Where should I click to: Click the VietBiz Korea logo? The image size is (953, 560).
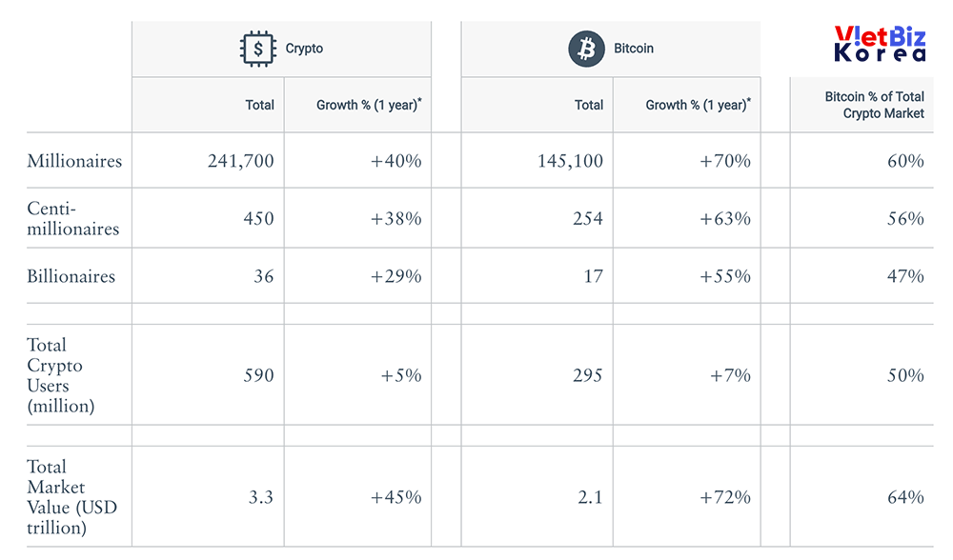pos(879,44)
